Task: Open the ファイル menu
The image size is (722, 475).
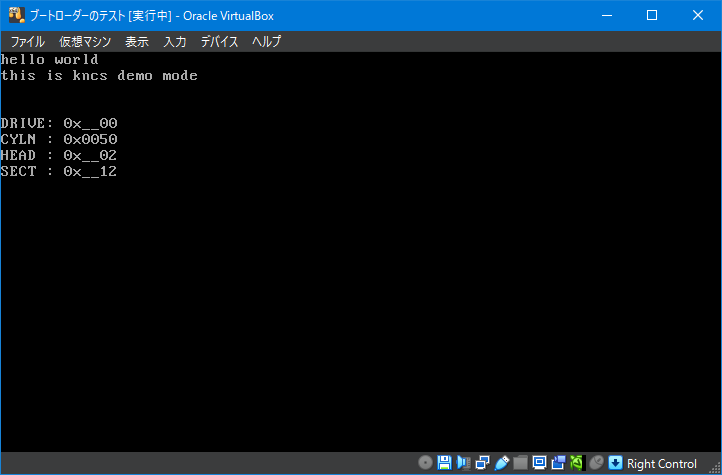Action: click(28, 42)
